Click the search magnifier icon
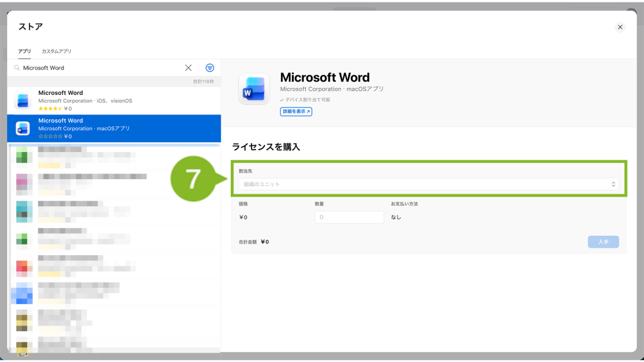 coord(17,68)
